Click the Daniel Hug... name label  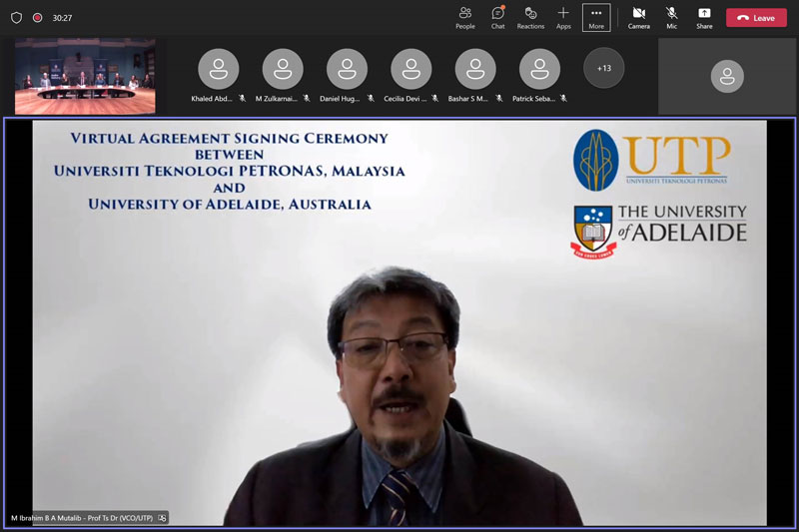(x=340, y=99)
